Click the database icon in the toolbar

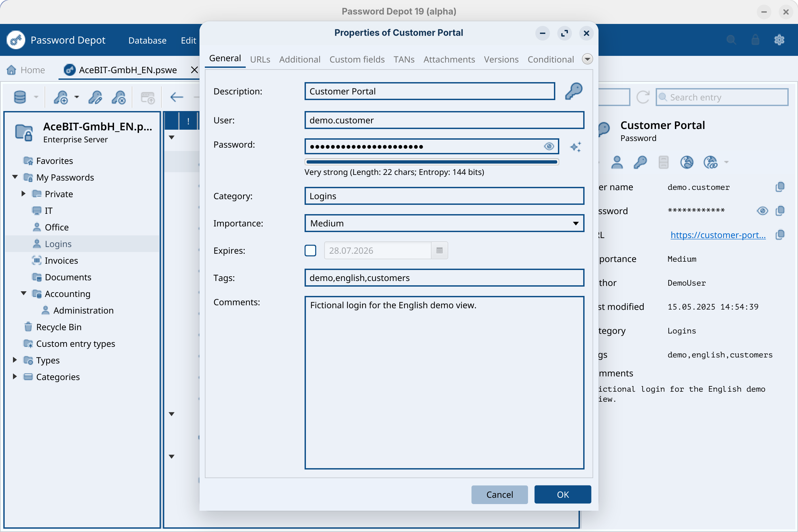[20, 97]
